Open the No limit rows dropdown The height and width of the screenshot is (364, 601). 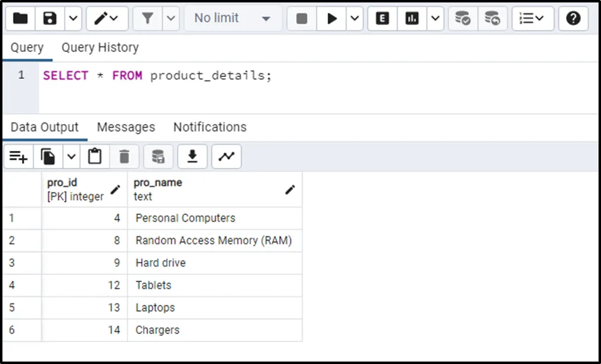pos(232,19)
